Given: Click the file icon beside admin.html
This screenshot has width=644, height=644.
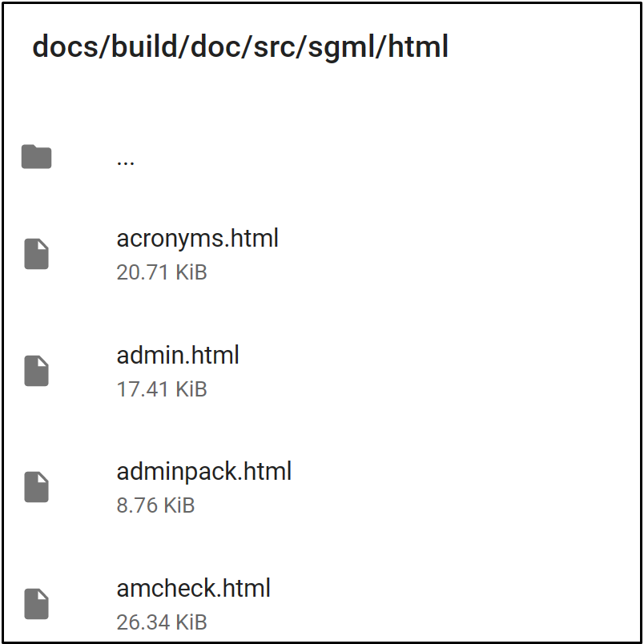Looking at the screenshot, I should click(37, 371).
